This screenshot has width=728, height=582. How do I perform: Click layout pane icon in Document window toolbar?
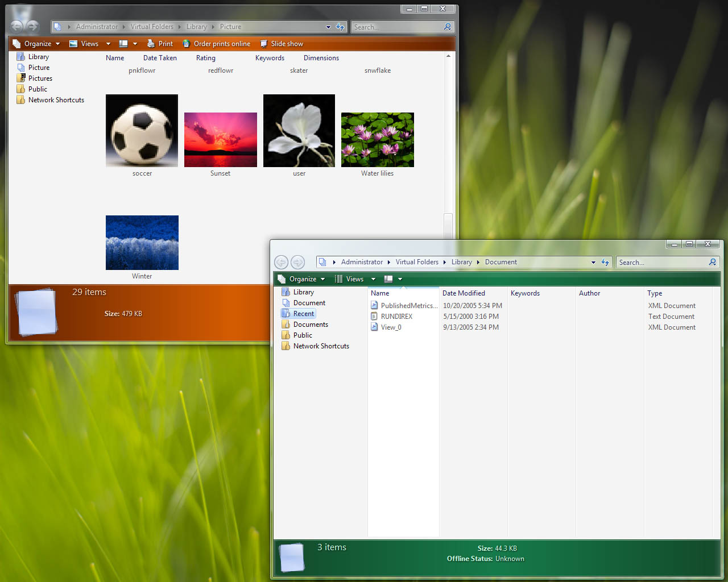(388, 279)
